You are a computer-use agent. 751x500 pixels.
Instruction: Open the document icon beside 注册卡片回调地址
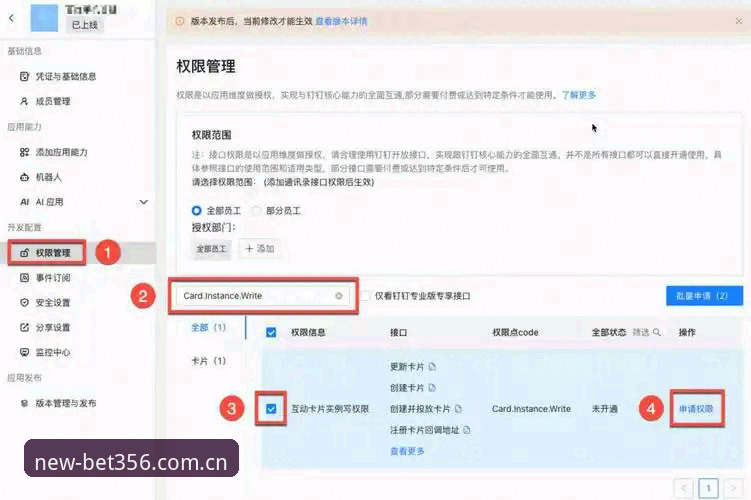(x=467, y=430)
